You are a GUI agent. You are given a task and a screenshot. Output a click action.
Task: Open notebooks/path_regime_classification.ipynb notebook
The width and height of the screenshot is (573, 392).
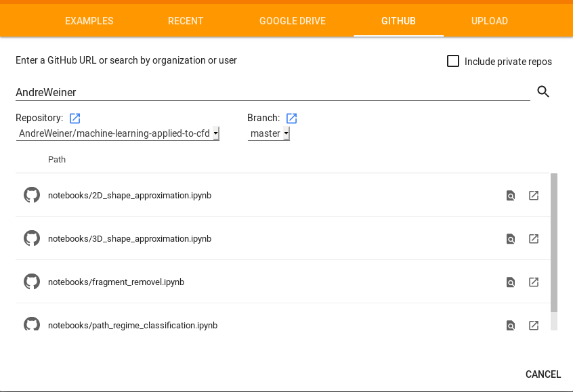coord(133,325)
